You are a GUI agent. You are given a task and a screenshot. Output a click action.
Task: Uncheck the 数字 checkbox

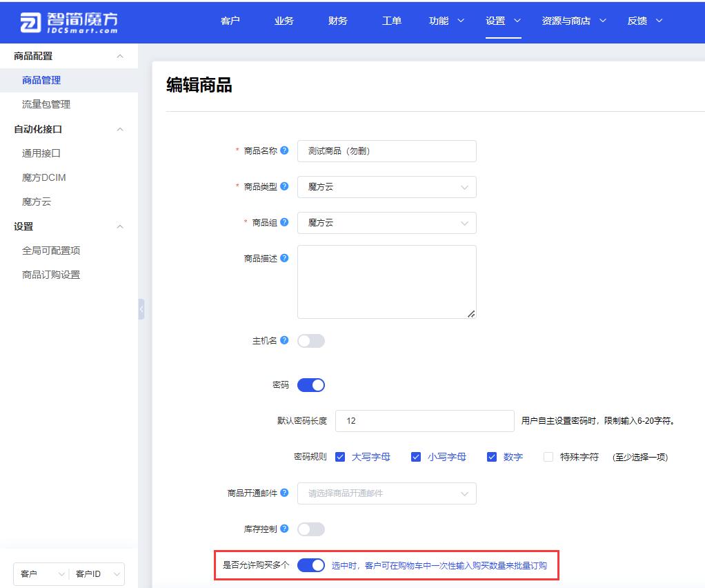pyautogui.click(x=492, y=457)
